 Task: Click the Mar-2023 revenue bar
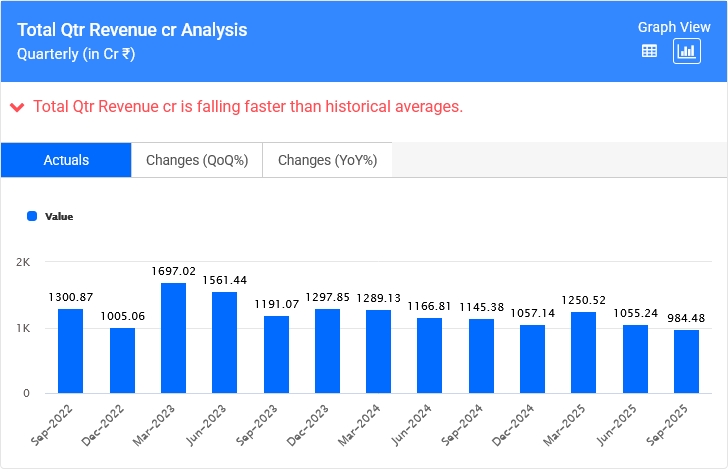(x=173, y=338)
